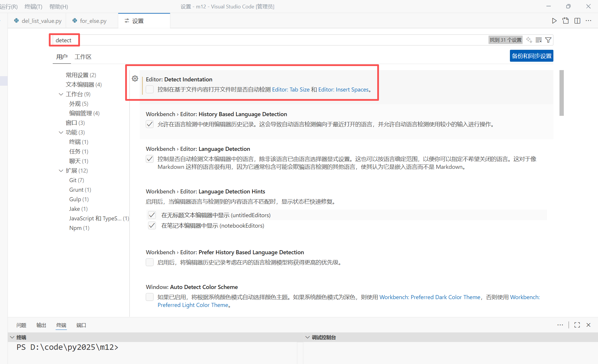
Task: Click the Run Python File play icon
Action: coord(554,21)
